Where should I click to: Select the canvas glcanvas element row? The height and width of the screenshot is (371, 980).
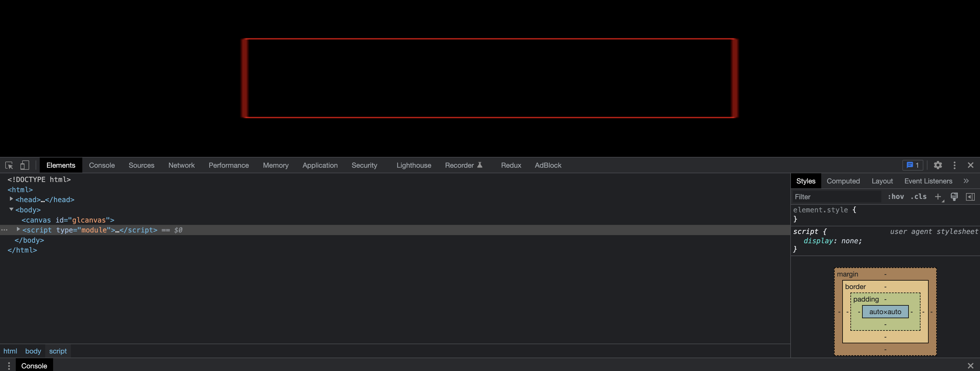point(68,220)
